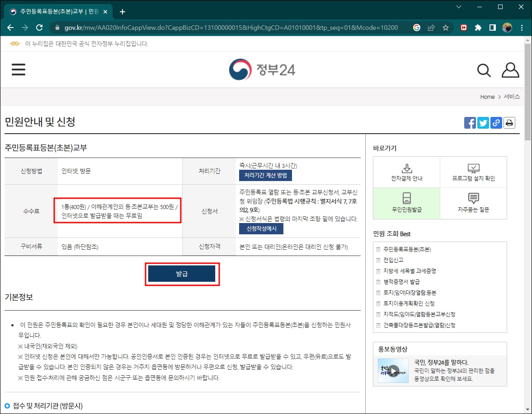Screen dimensions: 532x414
Task: Open the window control chevron dropdown
Action: tap(458, 7)
